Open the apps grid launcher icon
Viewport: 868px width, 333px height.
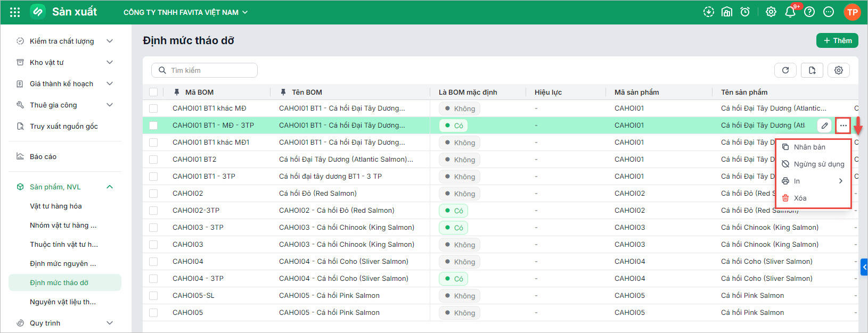tap(15, 12)
